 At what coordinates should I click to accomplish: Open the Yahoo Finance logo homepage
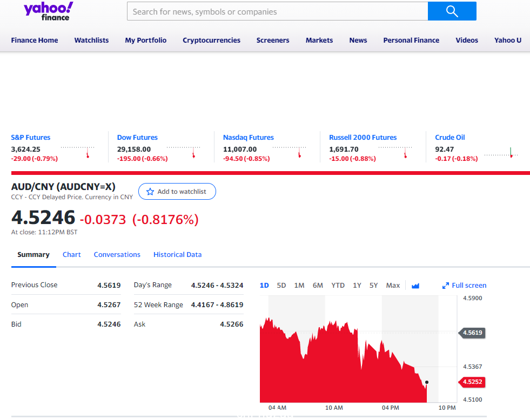[48, 11]
